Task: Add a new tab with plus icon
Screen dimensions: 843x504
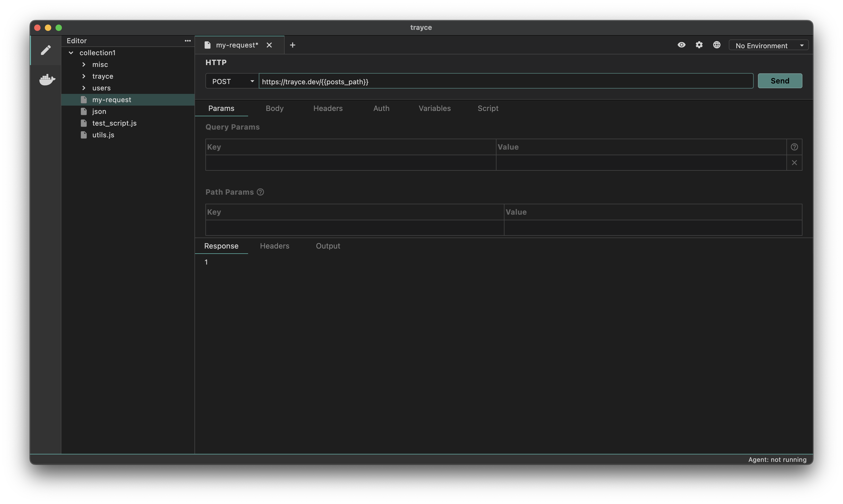Action: click(292, 45)
